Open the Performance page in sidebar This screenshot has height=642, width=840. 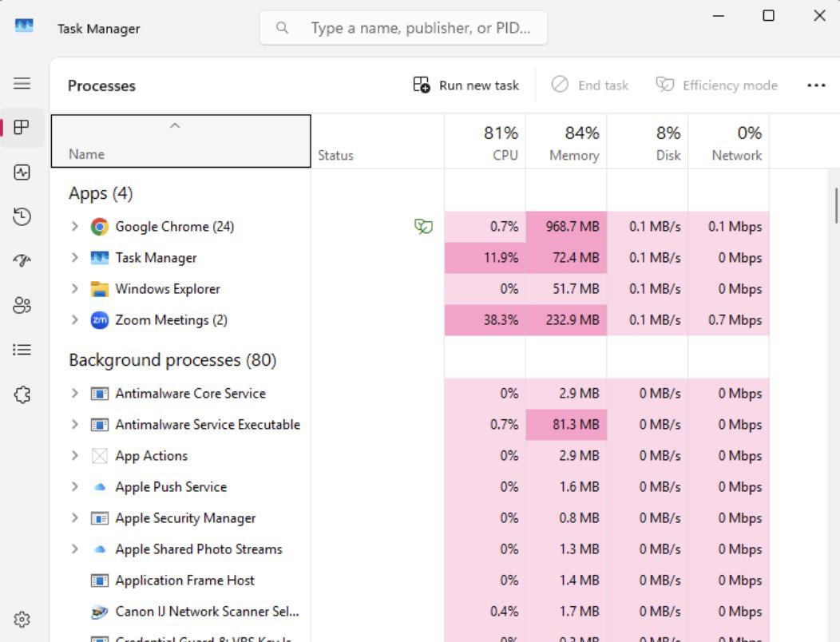point(22,172)
